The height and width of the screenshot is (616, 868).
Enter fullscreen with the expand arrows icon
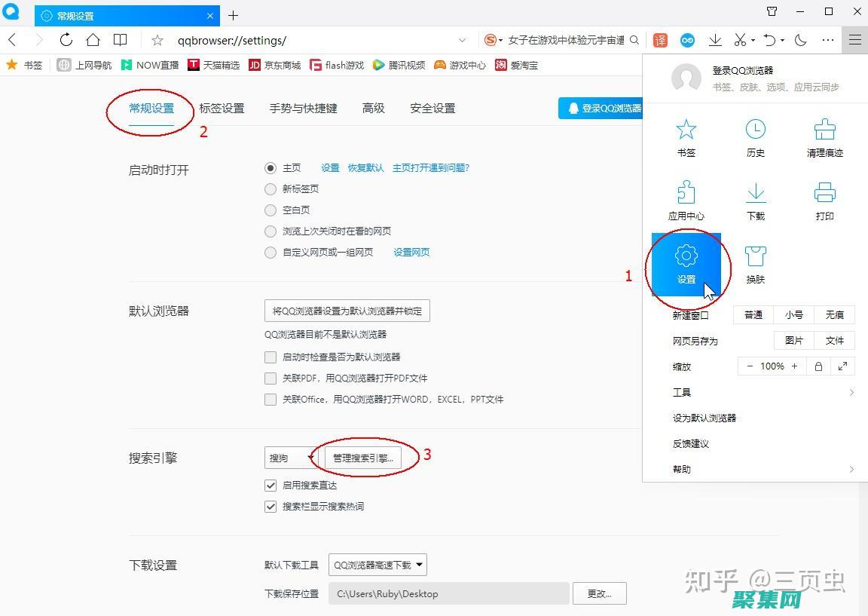click(x=842, y=366)
